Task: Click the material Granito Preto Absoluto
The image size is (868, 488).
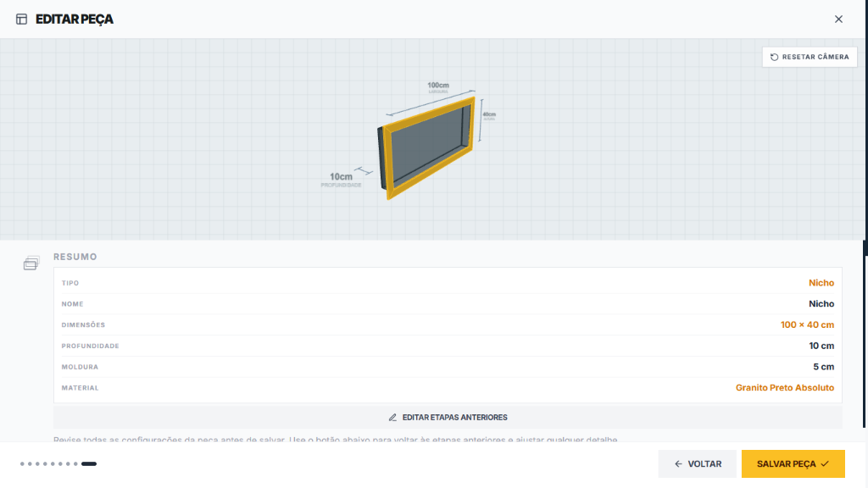Action: pos(784,388)
